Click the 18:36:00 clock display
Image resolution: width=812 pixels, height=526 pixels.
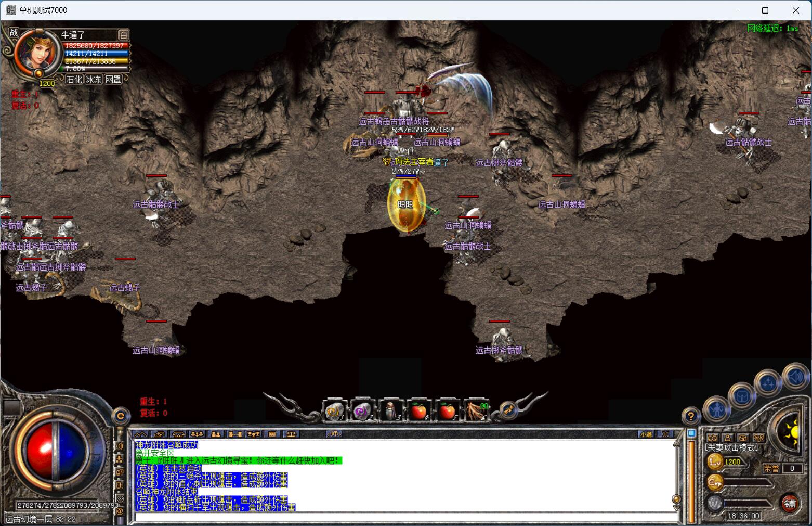coord(743,516)
